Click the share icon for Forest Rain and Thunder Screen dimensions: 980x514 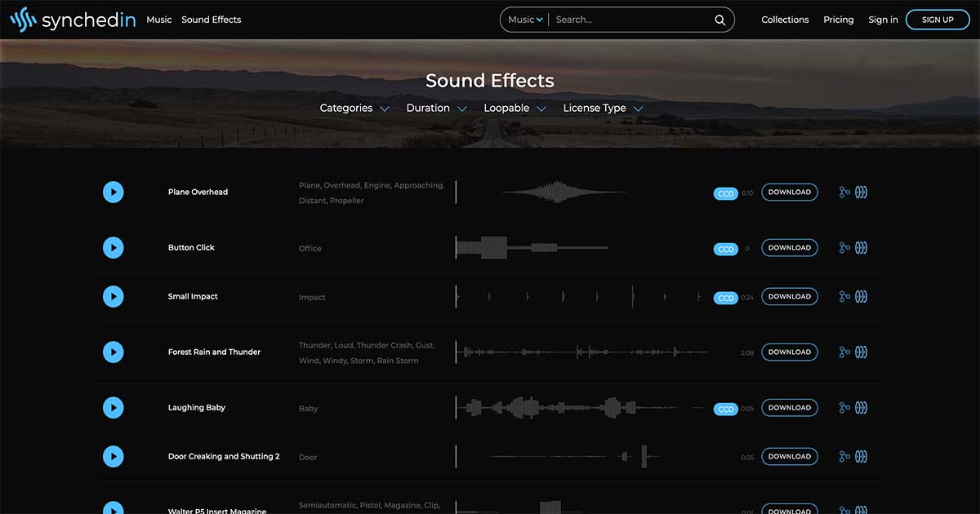[844, 352]
